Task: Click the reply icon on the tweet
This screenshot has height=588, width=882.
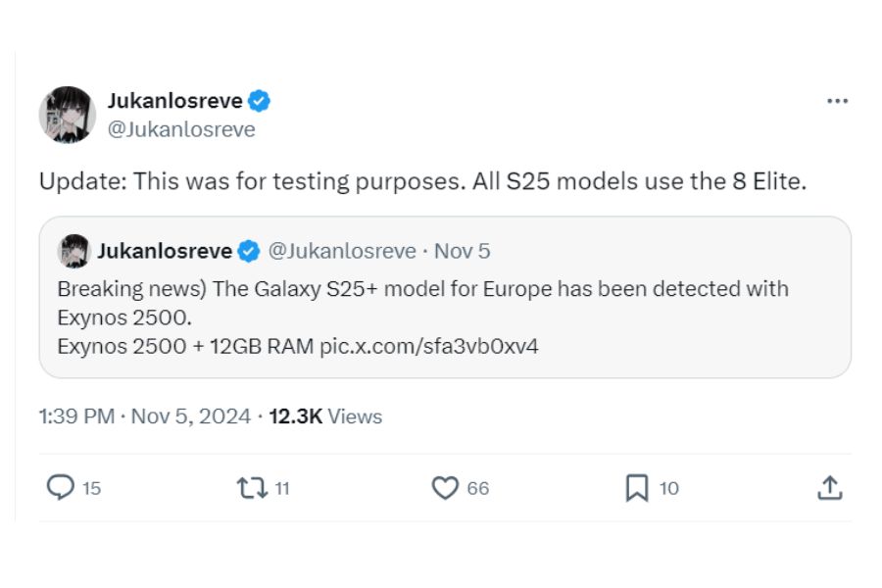Action: [61, 486]
